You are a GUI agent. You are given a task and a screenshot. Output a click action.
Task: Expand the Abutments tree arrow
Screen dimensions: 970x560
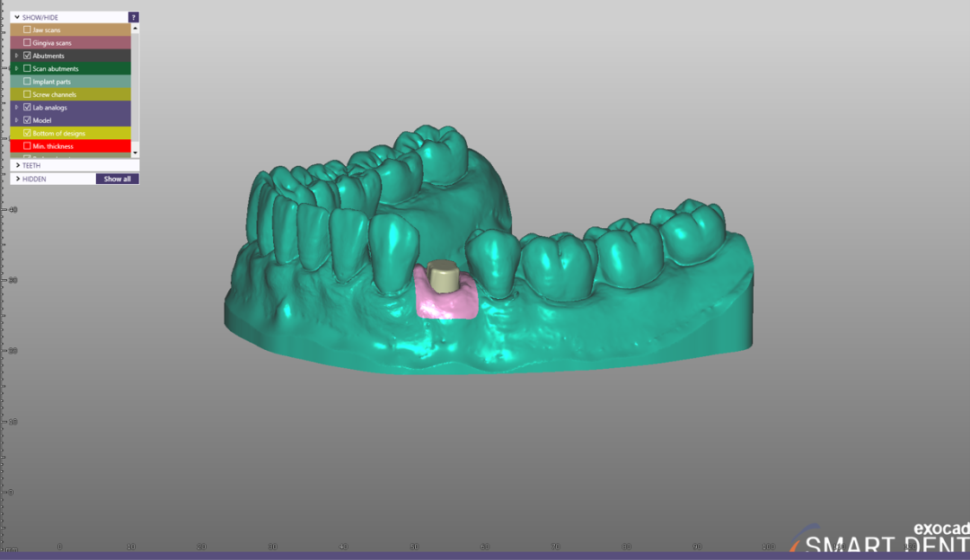coord(16,56)
